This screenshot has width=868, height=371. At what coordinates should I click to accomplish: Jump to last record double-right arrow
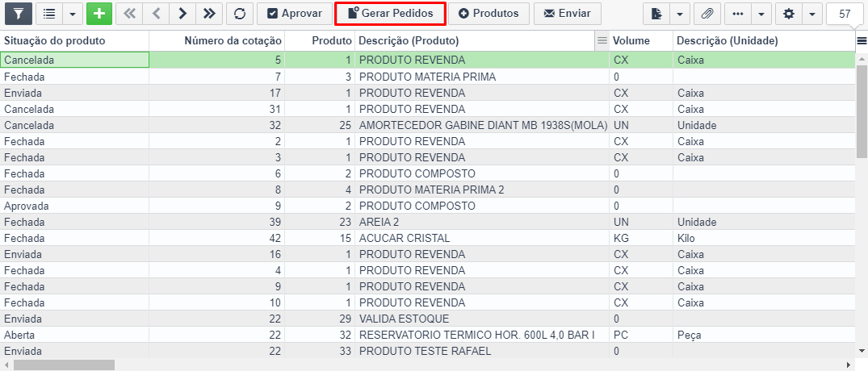pos(209,14)
